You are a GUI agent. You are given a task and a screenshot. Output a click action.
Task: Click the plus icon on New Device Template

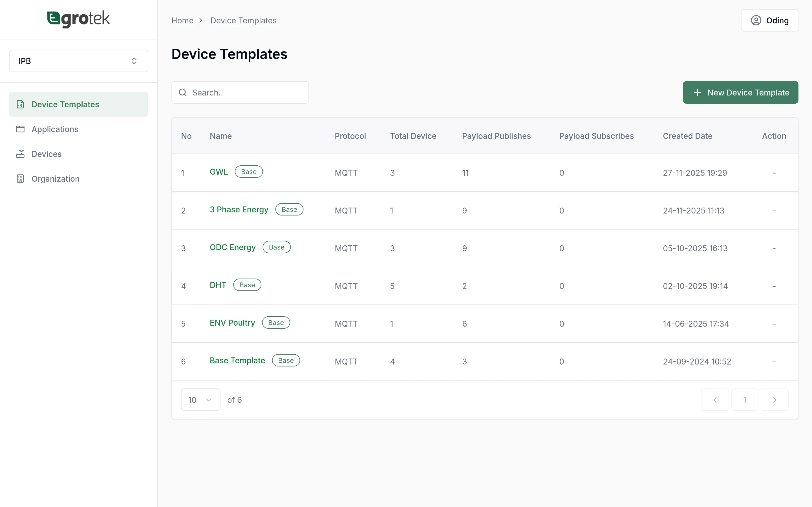697,93
